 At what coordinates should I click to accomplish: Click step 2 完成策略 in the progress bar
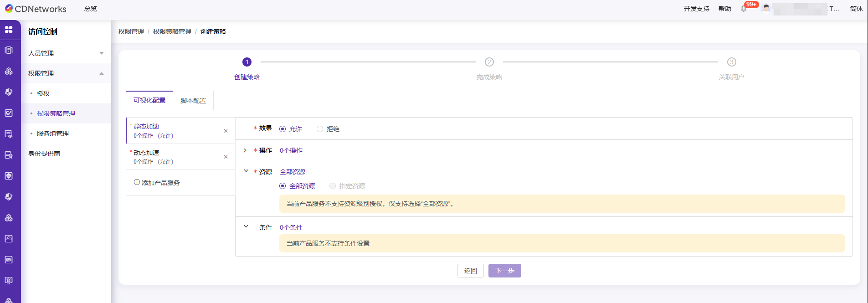point(489,62)
